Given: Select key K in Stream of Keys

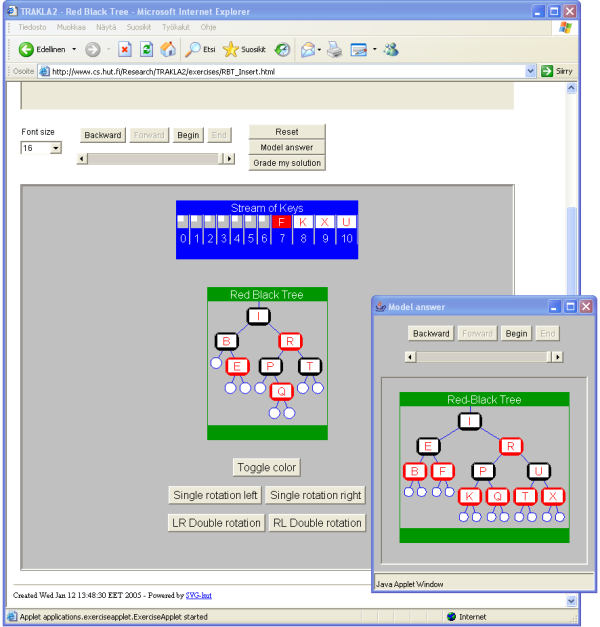Looking at the screenshot, I should coord(303,222).
